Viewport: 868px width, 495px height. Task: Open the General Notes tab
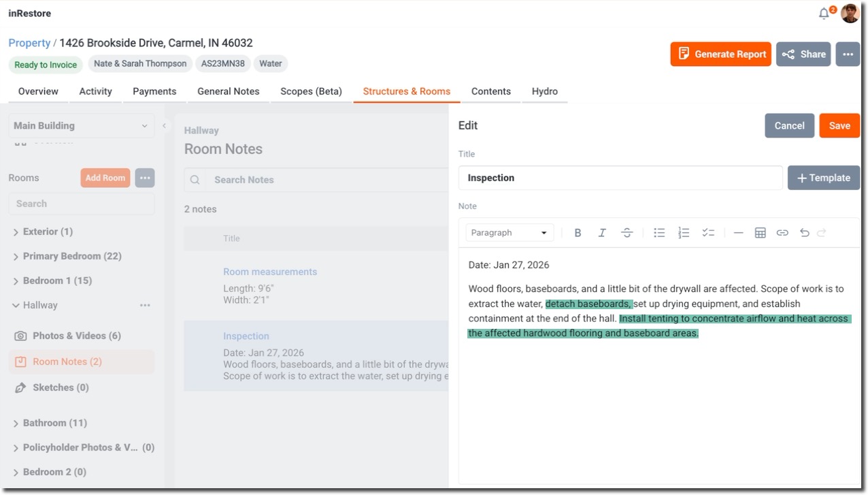click(x=228, y=91)
